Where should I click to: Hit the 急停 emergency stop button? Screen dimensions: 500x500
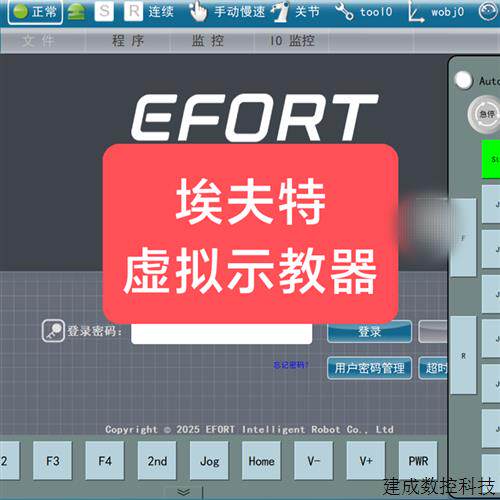coord(485,114)
